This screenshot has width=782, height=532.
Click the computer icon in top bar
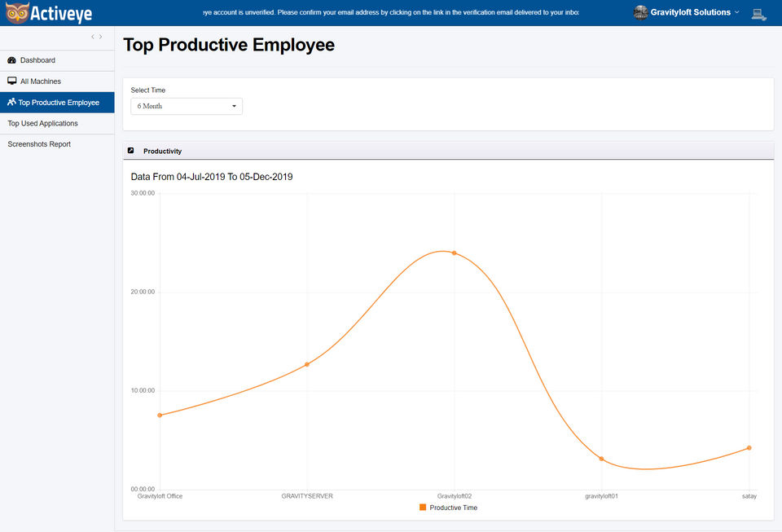pos(758,13)
